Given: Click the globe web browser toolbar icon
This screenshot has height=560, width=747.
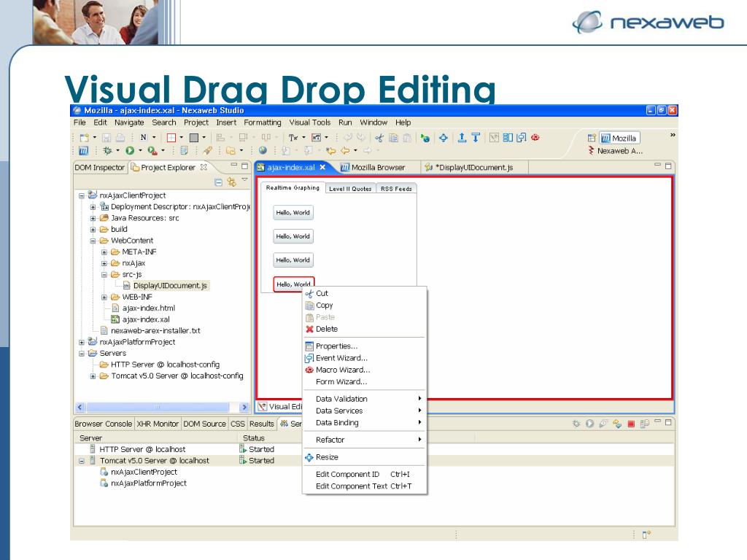Looking at the screenshot, I should tap(263, 150).
